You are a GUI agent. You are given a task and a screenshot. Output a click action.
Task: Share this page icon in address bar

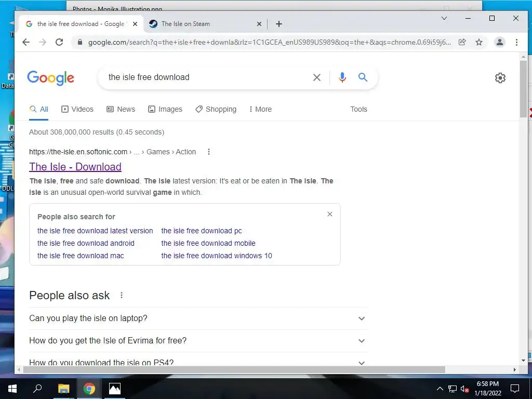(x=462, y=42)
